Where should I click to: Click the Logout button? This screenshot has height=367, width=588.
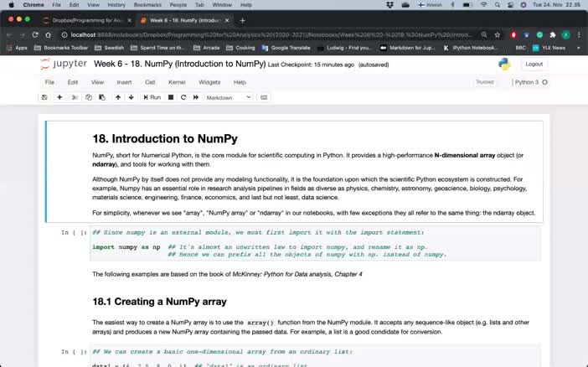pyautogui.click(x=534, y=65)
